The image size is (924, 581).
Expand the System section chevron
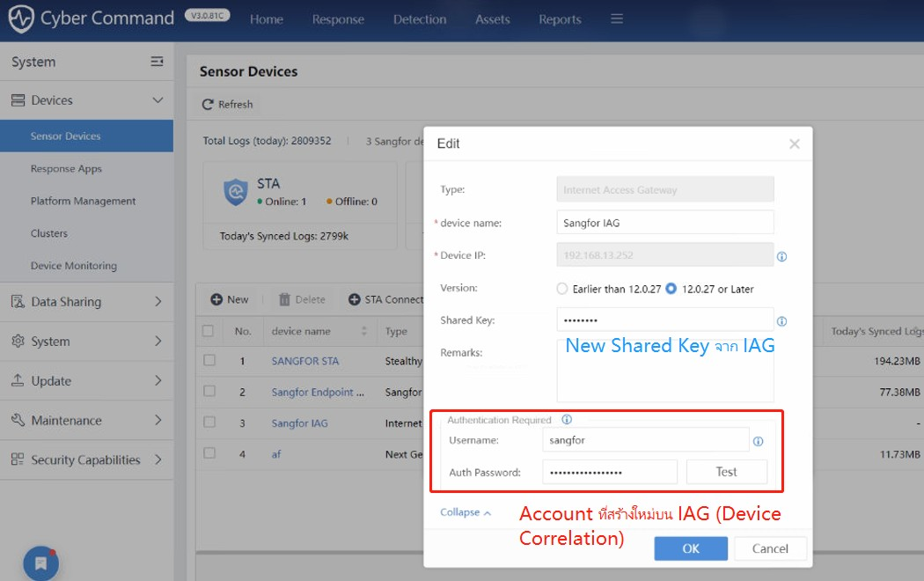pyautogui.click(x=158, y=342)
